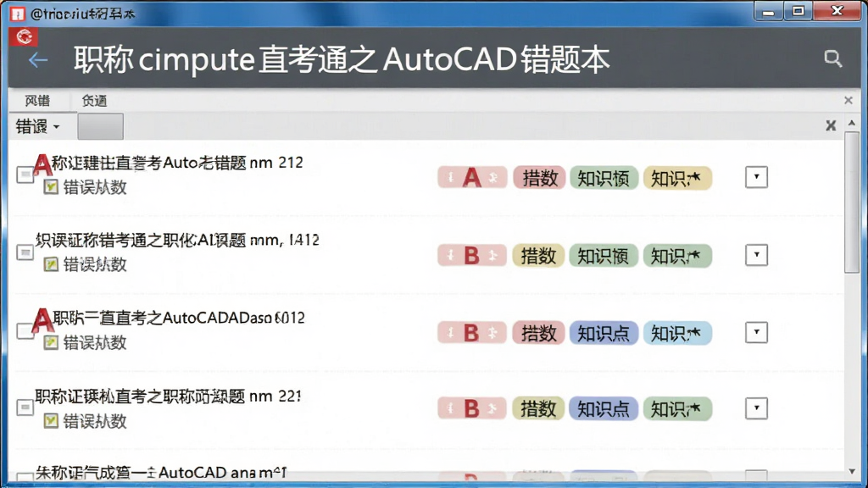Click the red A icon in the nm 212 row
Screen dimensions: 868x488
coord(42,164)
